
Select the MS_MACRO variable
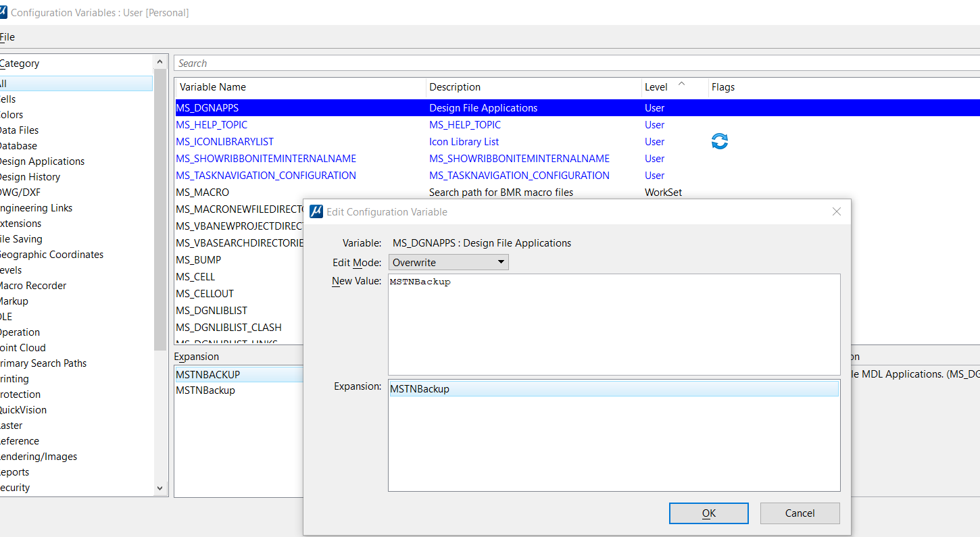click(202, 193)
